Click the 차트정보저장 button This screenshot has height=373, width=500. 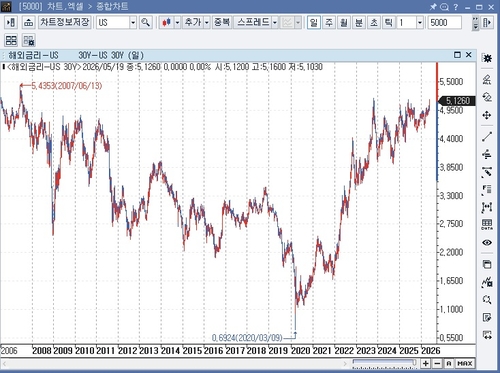[64, 23]
